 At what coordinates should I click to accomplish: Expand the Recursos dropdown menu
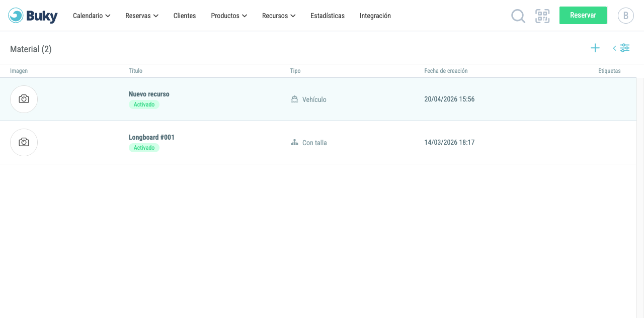(x=279, y=16)
